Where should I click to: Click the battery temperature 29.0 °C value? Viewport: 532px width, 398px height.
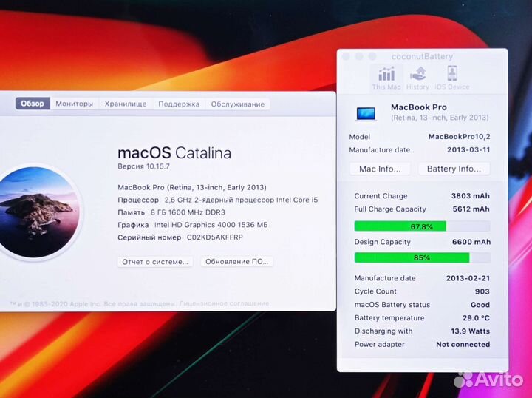476,318
